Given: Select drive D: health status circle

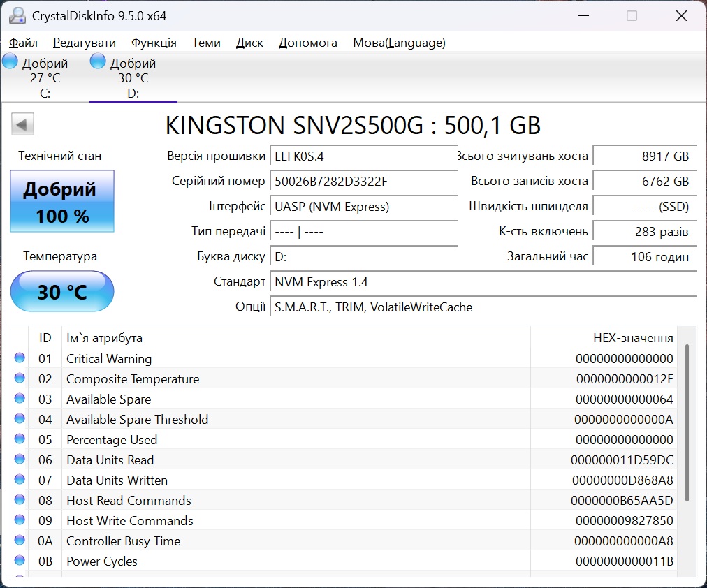Looking at the screenshot, I should click(x=98, y=61).
